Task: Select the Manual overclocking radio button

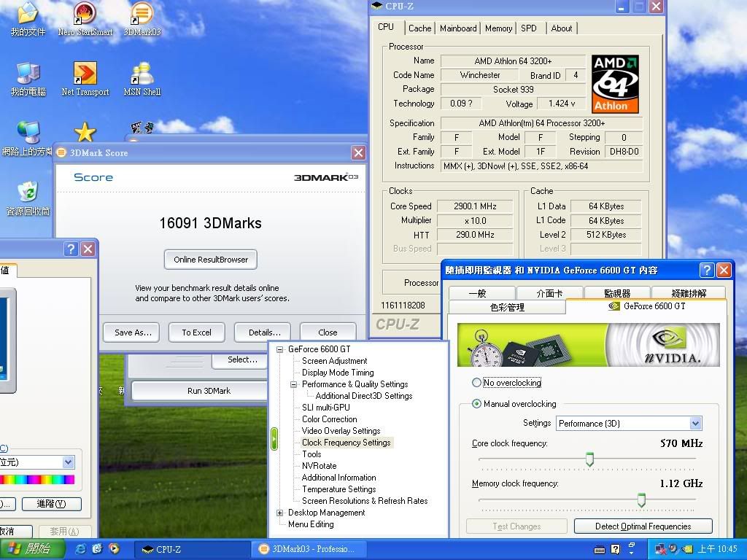Action: pos(476,404)
